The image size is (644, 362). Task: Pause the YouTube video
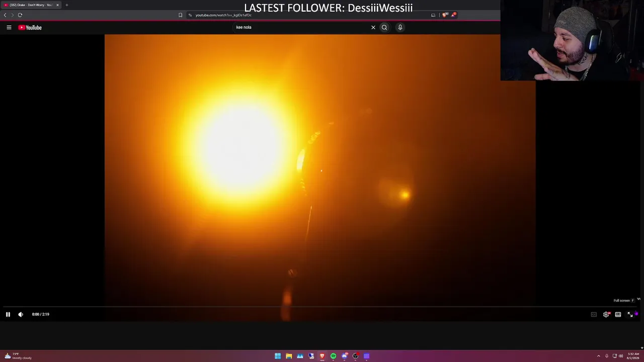coord(8,314)
